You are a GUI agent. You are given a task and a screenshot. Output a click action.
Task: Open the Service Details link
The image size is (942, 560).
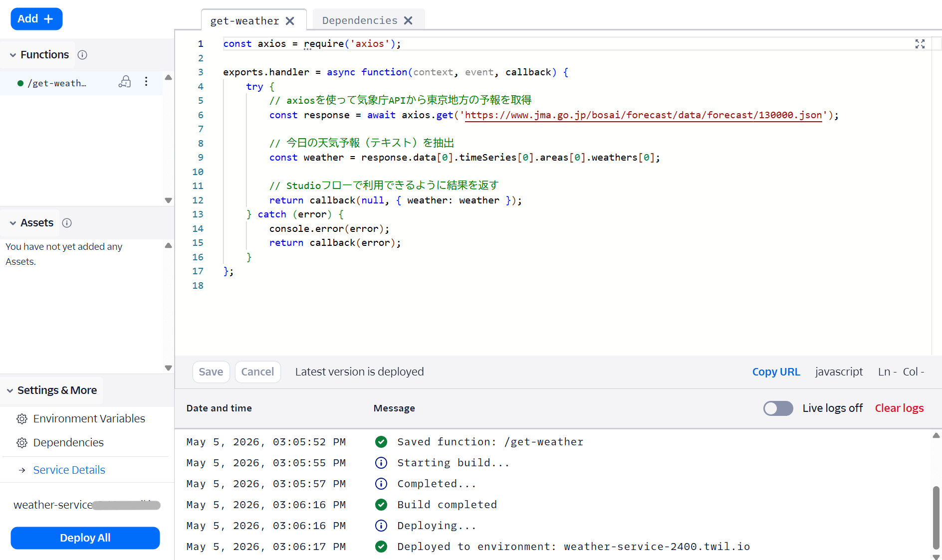[x=69, y=470]
